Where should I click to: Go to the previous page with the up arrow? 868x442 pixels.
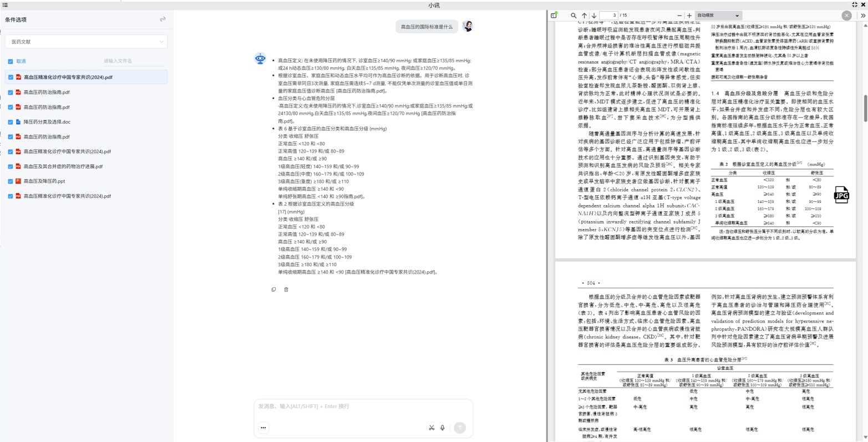pyautogui.click(x=583, y=15)
